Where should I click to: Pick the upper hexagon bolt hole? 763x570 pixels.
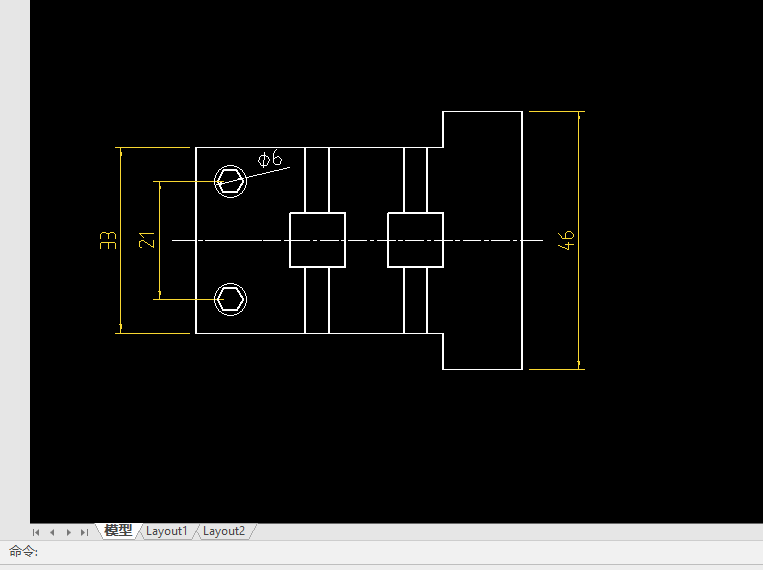pos(230,182)
